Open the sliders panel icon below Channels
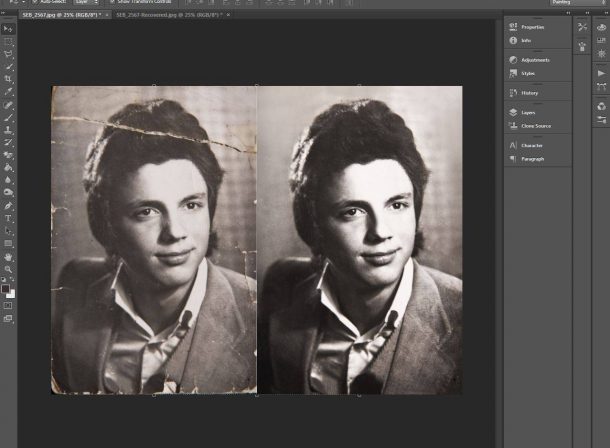Screen dimensions: 610x448 (x=601, y=119)
